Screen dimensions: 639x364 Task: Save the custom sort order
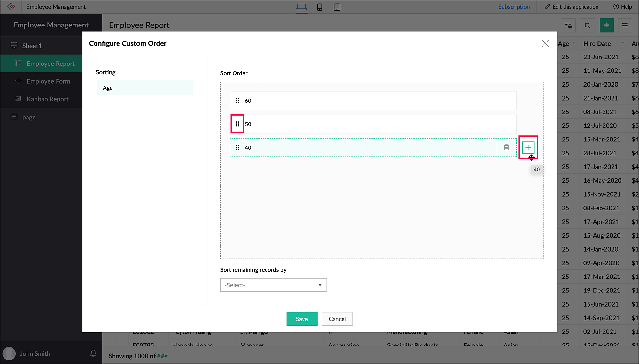(302, 319)
